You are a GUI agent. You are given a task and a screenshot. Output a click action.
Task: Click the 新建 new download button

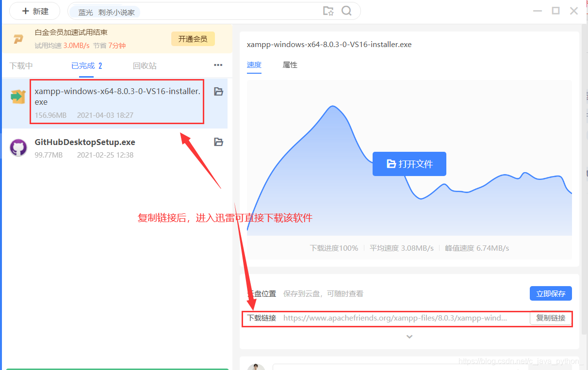point(35,11)
